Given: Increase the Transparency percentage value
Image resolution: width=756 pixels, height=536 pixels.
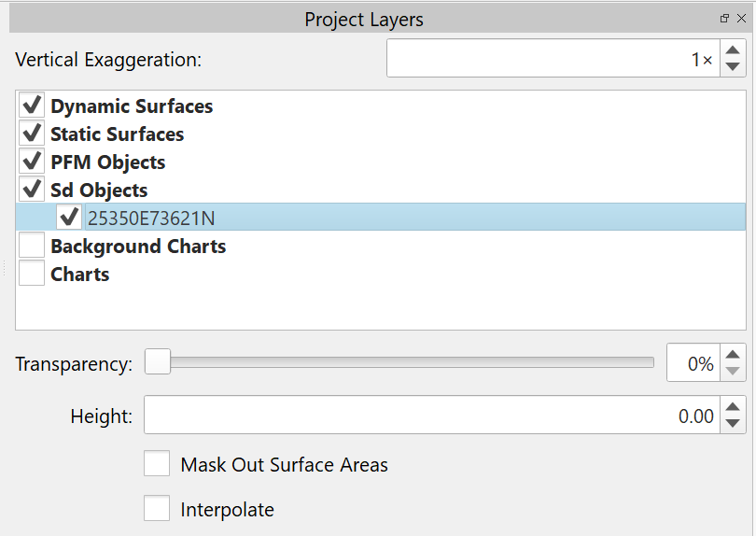Looking at the screenshot, I should 734,355.
